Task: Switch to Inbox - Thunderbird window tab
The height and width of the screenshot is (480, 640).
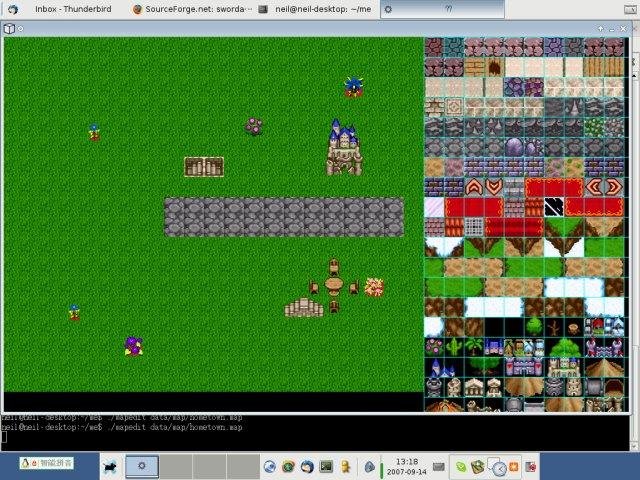Action: 67,9
